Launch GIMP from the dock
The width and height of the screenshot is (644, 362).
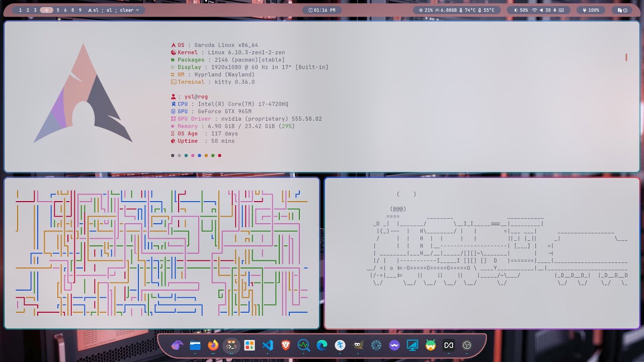pyautogui.click(x=358, y=345)
